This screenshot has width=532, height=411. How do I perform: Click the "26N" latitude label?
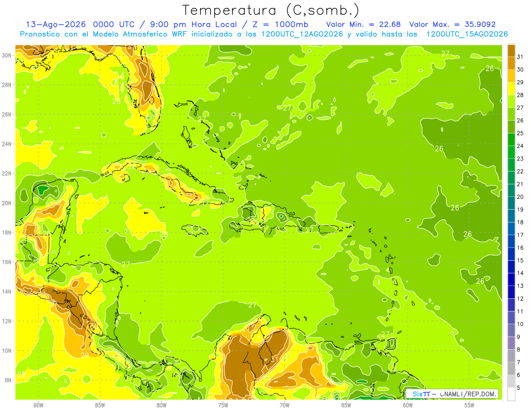[x=7, y=114]
